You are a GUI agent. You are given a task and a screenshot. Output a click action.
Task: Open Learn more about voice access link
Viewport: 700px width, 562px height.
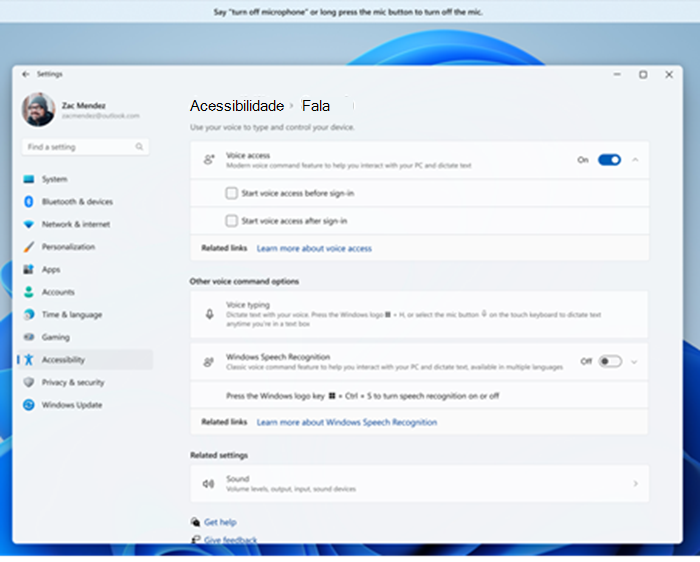tap(314, 249)
